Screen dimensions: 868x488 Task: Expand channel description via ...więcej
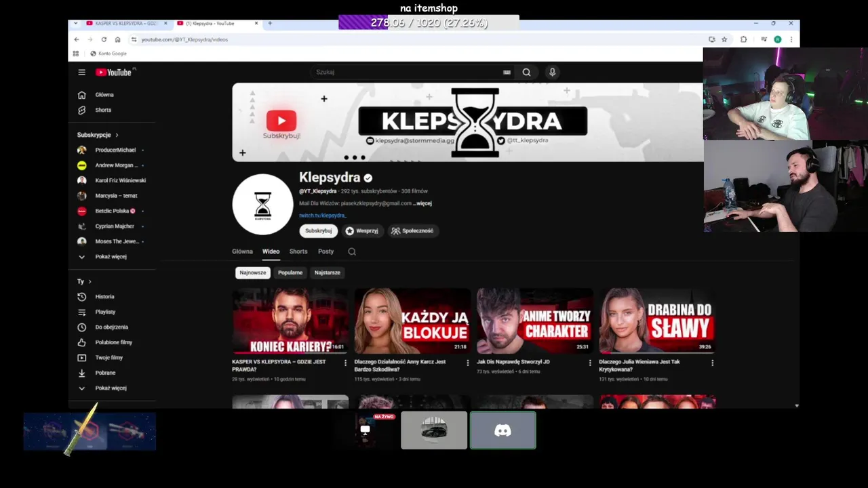pyautogui.click(x=422, y=203)
